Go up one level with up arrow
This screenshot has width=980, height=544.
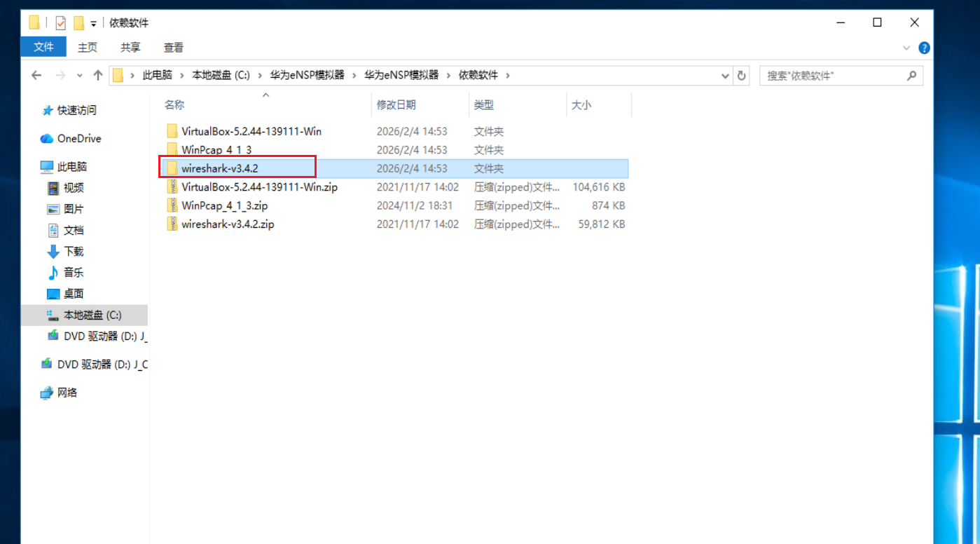(97, 75)
